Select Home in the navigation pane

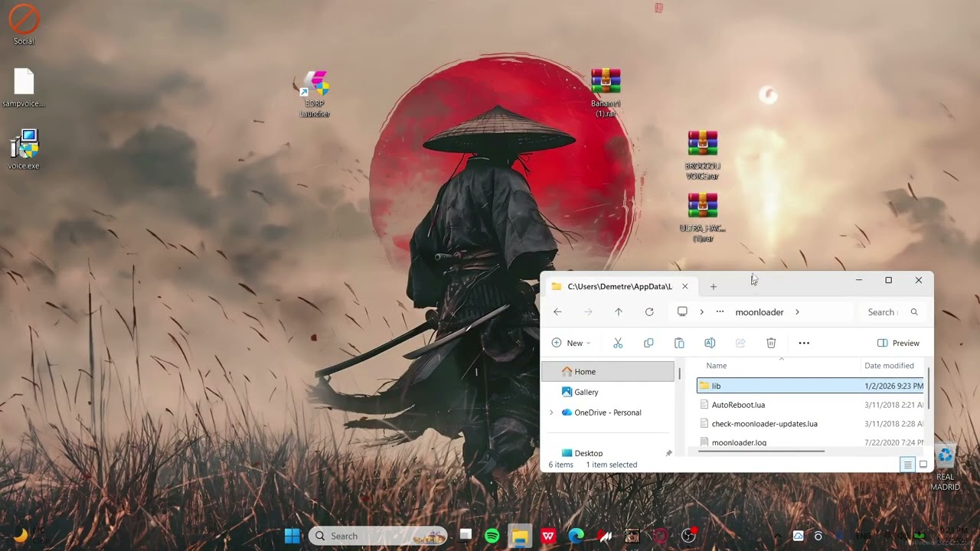pos(609,371)
